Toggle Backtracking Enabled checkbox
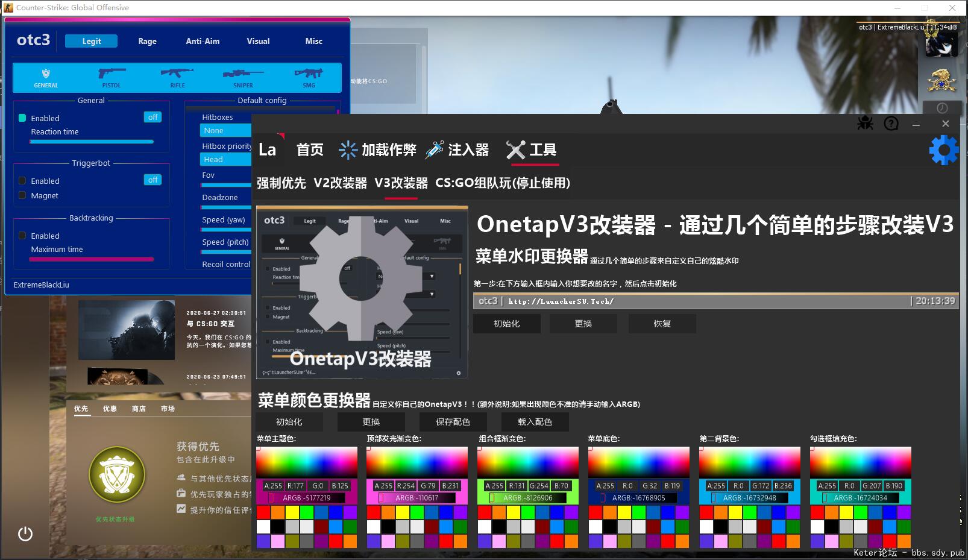968x560 pixels. coord(22,236)
